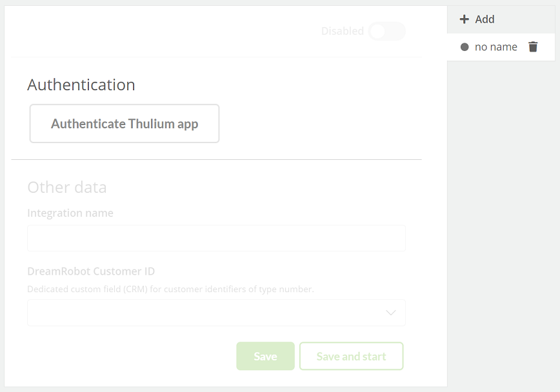Viewport: 560px width, 392px height.
Task: Focus the Integration name text field
Action: click(216, 238)
